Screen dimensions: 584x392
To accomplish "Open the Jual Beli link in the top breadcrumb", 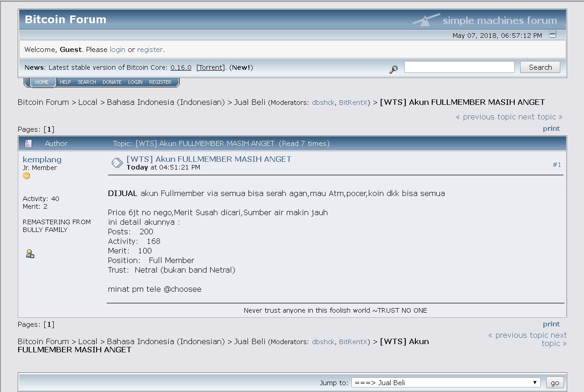I will 250,102.
